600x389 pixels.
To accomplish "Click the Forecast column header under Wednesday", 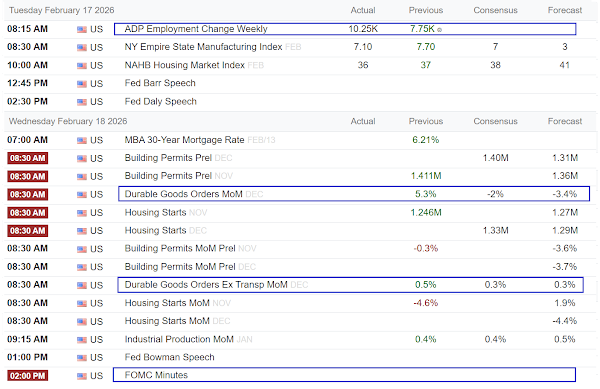I will point(564,121).
